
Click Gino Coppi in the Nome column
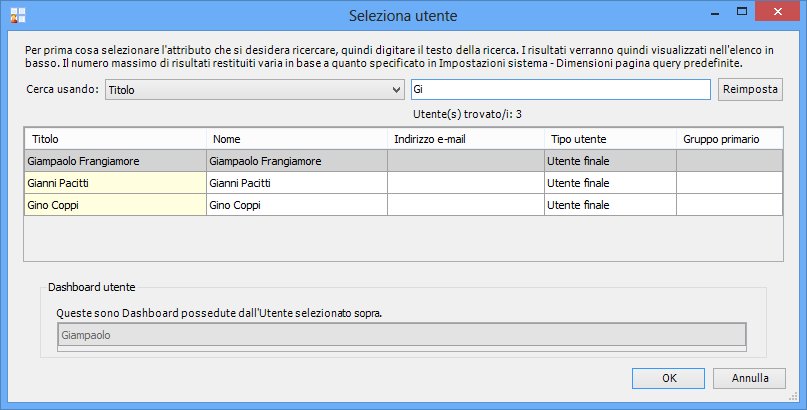pyautogui.click(x=296, y=204)
